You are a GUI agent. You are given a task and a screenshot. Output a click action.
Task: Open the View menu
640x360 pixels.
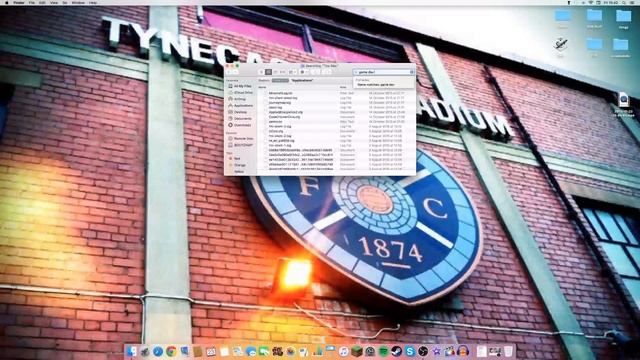(x=54, y=2)
